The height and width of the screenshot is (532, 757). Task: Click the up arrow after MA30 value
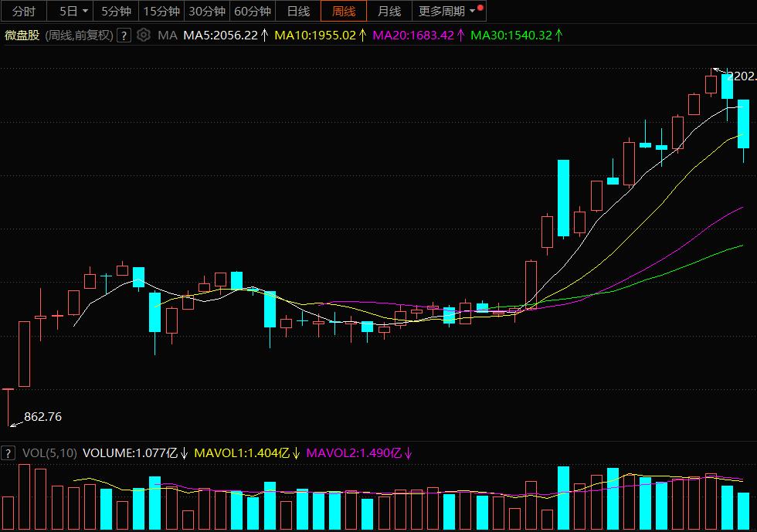[x=558, y=35]
